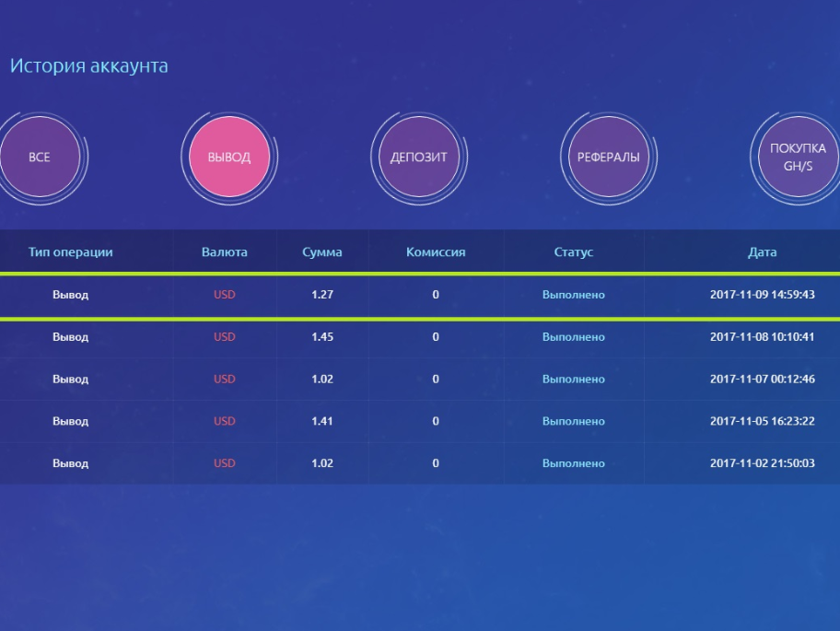Click date 2017-11-09 14:59:43
The width and height of the screenshot is (840, 631).
[x=763, y=295]
